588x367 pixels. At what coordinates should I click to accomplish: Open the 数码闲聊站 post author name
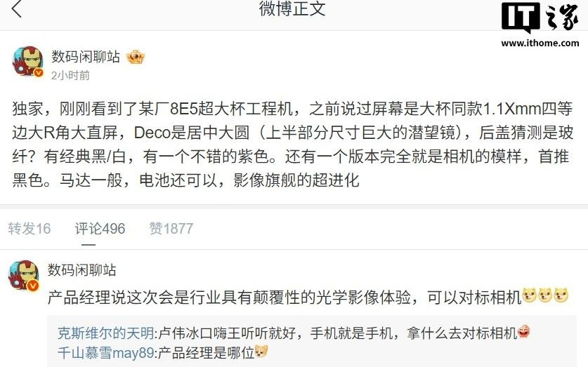coord(86,57)
